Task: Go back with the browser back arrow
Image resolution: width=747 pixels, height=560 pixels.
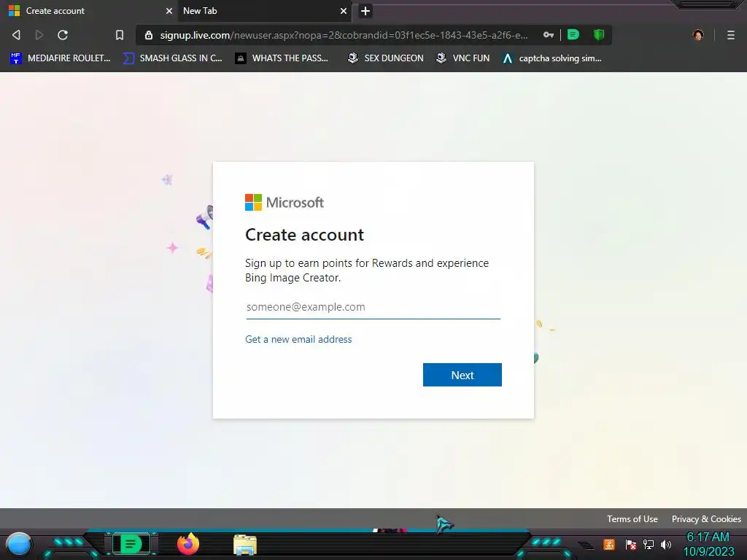Action: tap(16, 35)
